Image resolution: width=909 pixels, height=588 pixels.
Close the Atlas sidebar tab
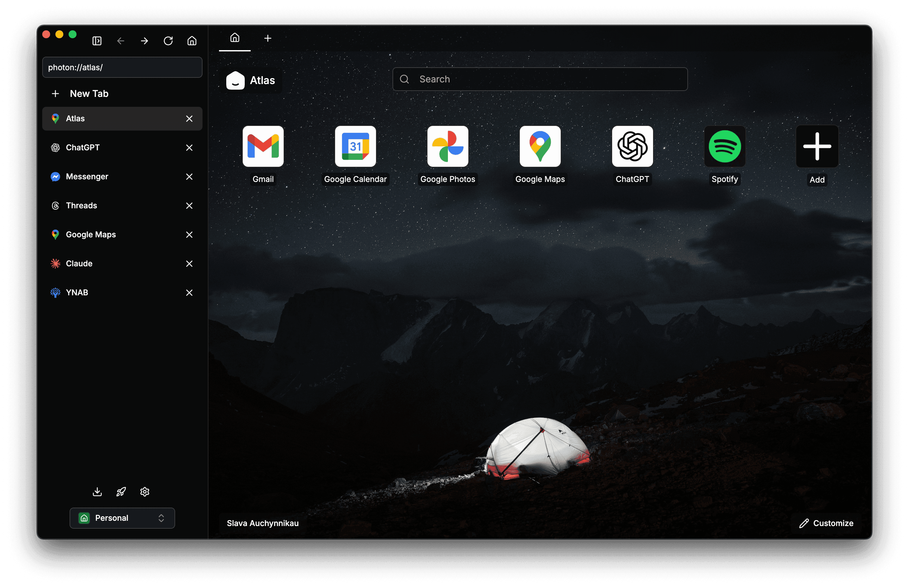(189, 119)
